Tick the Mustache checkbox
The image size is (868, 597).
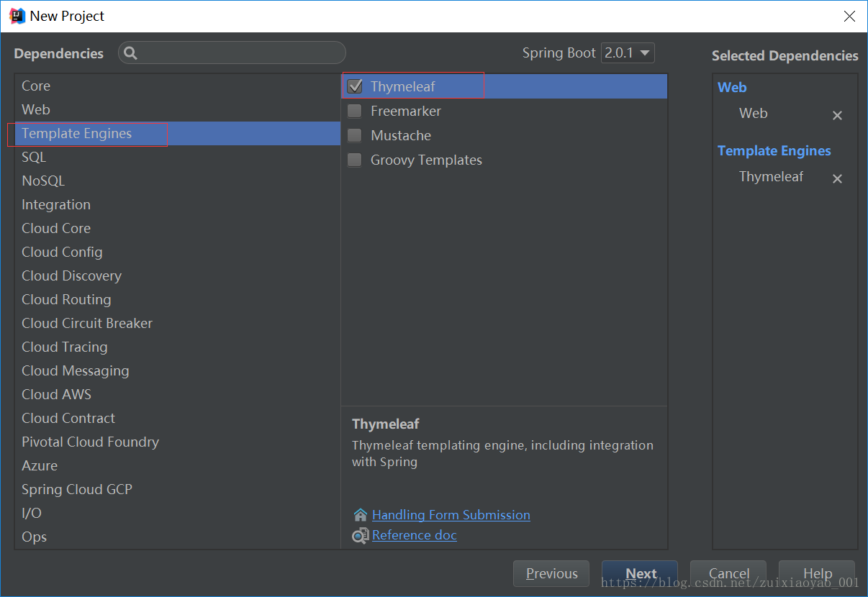(355, 136)
